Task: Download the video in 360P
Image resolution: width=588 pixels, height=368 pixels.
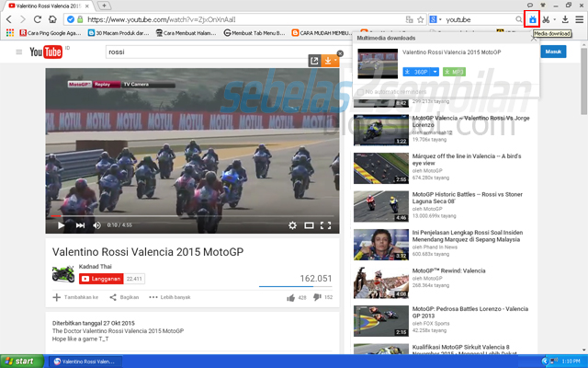Action: click(416, 72)
